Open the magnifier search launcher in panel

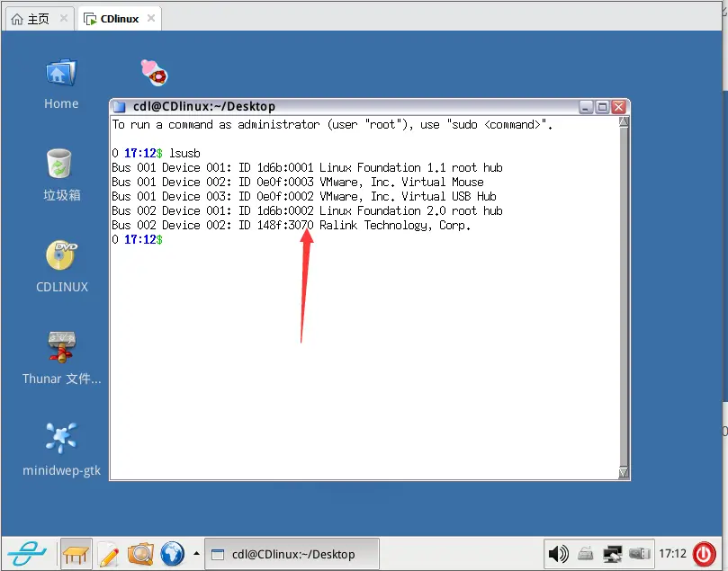[140, 554]
